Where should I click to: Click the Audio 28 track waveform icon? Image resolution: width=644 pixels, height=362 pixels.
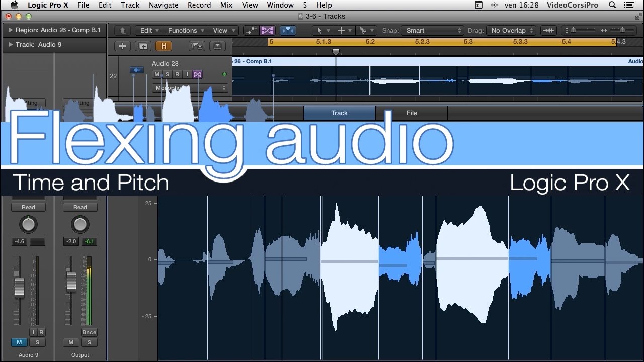tap(137, 70)
